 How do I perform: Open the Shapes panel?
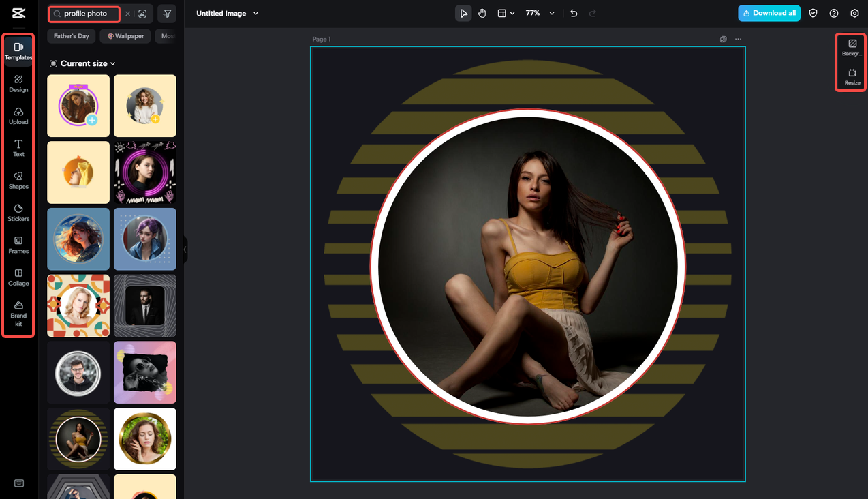[18, 179]
